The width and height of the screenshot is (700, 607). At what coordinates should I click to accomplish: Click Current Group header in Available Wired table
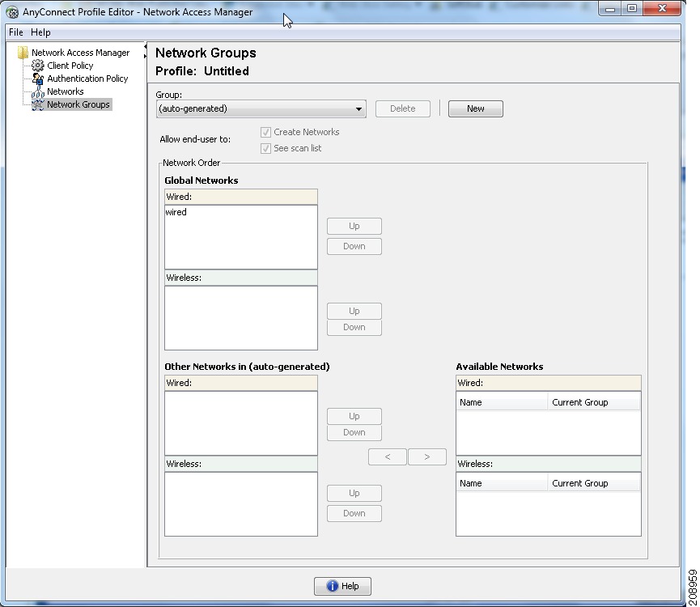[594, 402]
